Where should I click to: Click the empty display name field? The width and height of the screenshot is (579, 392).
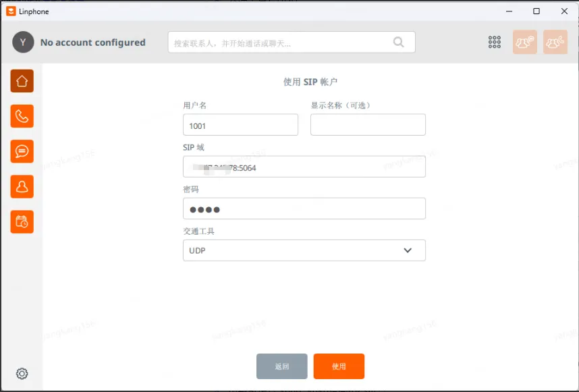368,124
